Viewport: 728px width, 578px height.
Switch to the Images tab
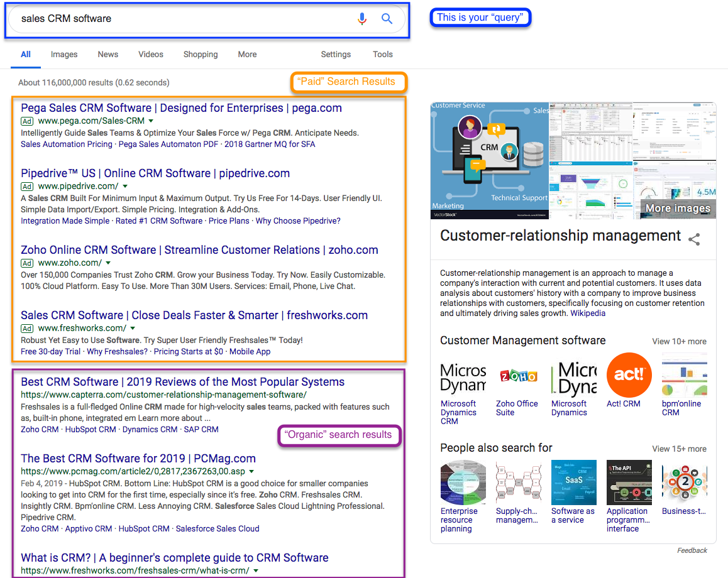pyautogui.click(x=64, y=54)
